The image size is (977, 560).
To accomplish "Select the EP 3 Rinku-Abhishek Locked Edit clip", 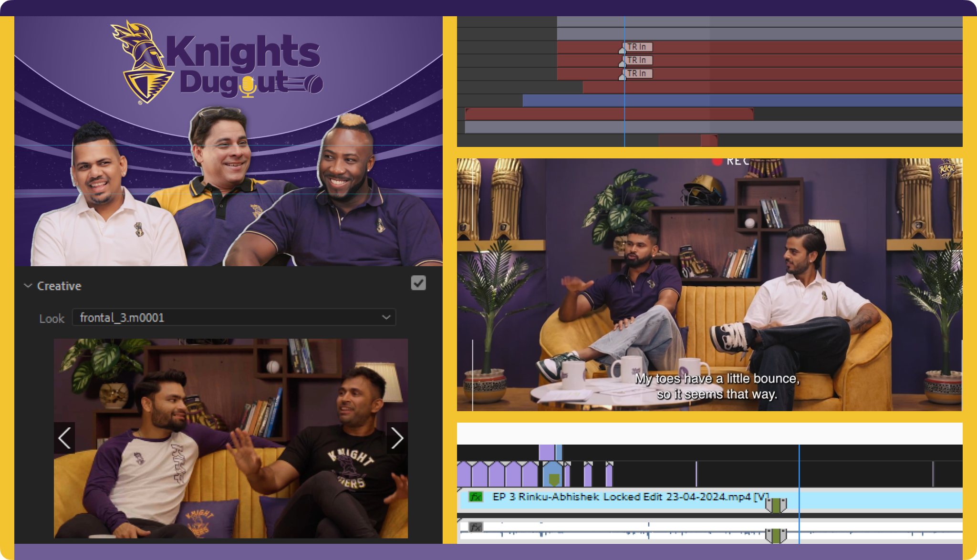I will pos(710,499).
